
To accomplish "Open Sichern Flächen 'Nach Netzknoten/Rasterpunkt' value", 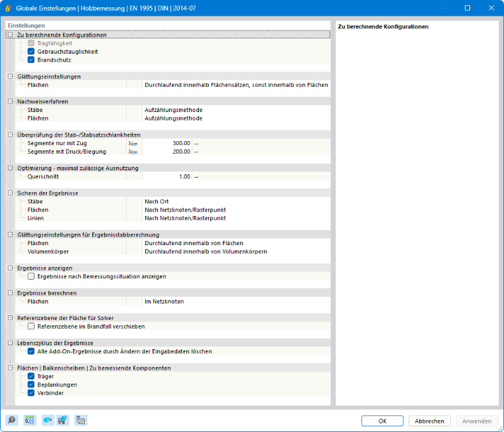I will click(x=236, y=210).
